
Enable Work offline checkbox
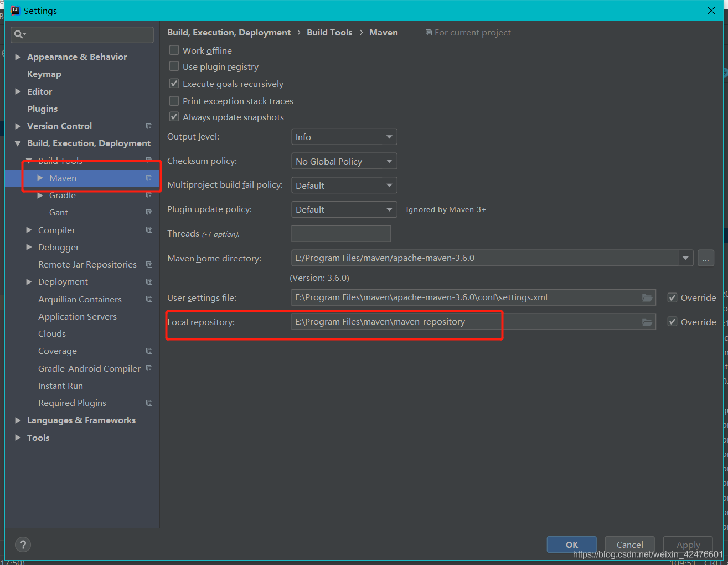pos(174,50)
